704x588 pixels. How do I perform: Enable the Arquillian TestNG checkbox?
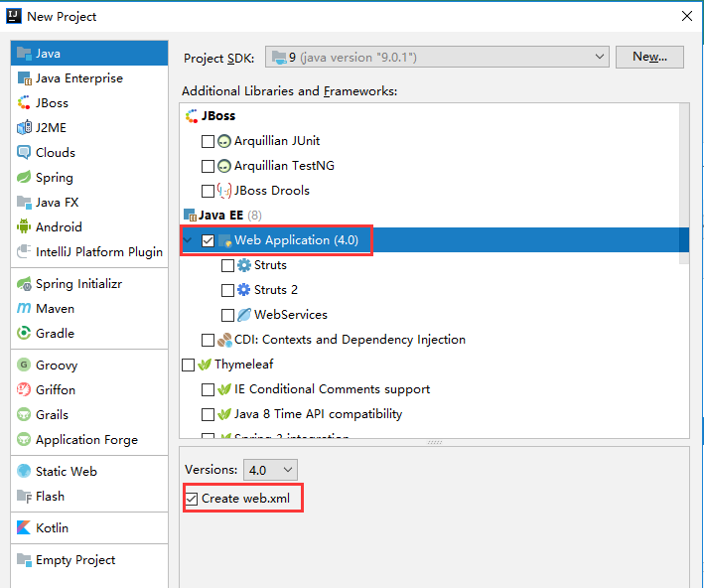tap(208, 166)
